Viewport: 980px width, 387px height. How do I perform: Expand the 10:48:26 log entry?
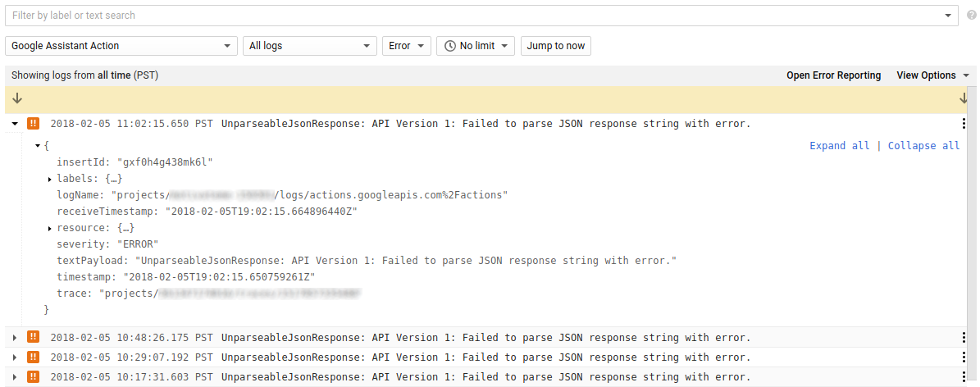point(15,337)
